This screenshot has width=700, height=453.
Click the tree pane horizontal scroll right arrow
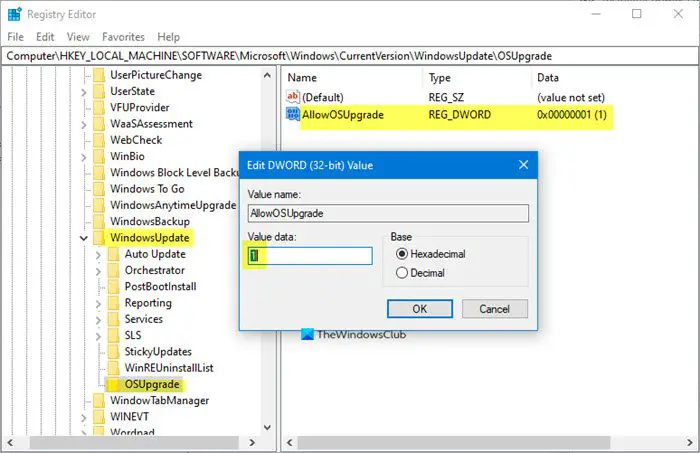tap(252, 442)
